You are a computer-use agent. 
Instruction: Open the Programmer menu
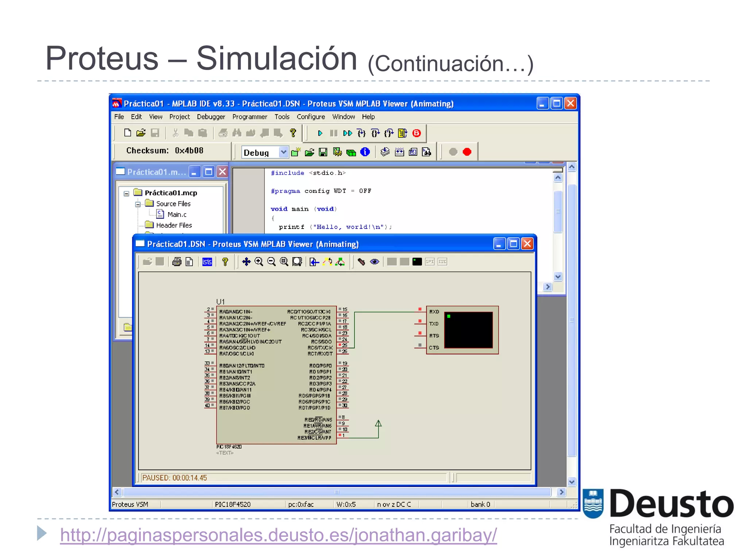tap(250, 117)
